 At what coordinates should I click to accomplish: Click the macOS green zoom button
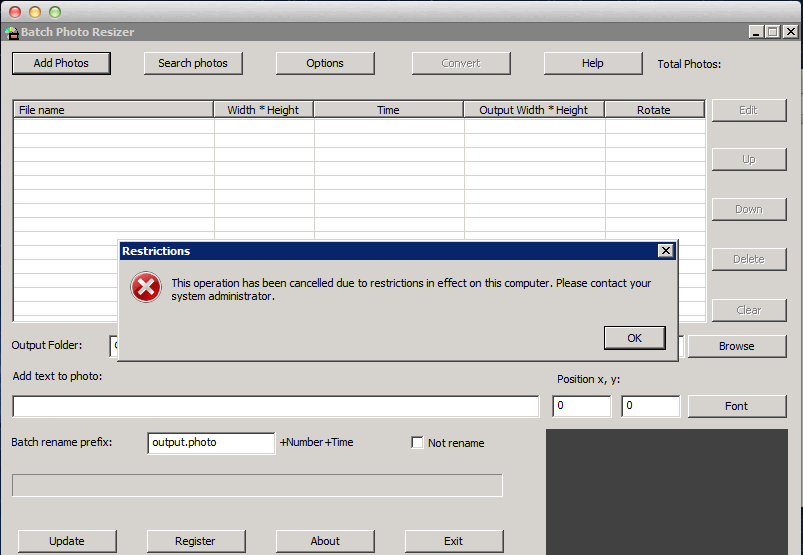coord(55,11)
